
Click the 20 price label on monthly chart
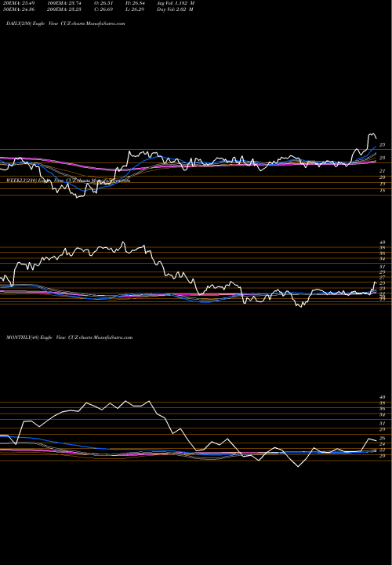click(383, 456)
